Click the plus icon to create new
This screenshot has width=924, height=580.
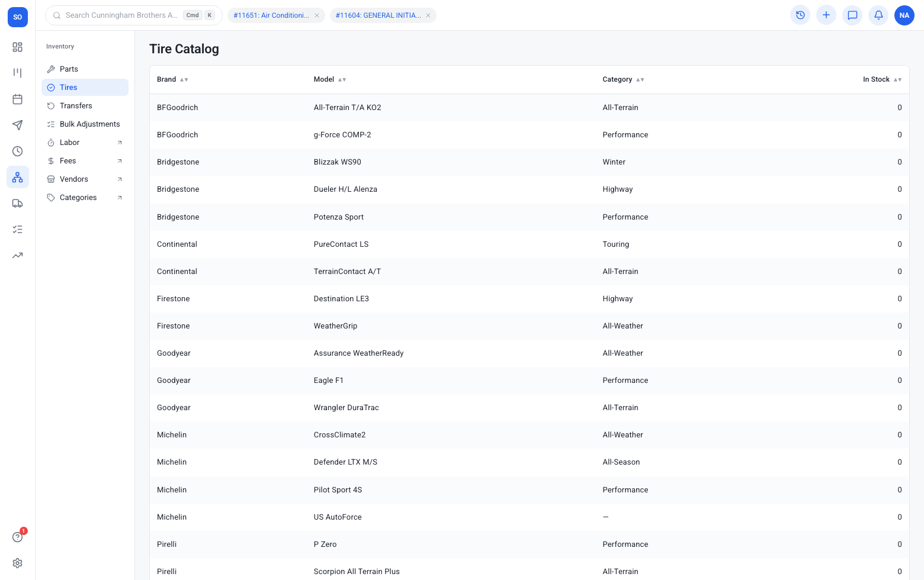click(x=826, y=15)
